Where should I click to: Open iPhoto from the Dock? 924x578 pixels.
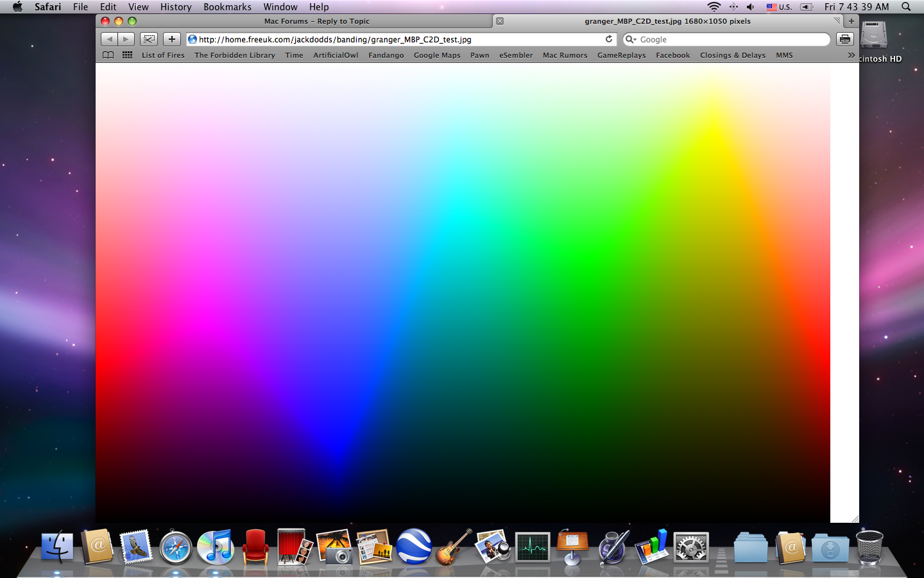tap(334, 547)
